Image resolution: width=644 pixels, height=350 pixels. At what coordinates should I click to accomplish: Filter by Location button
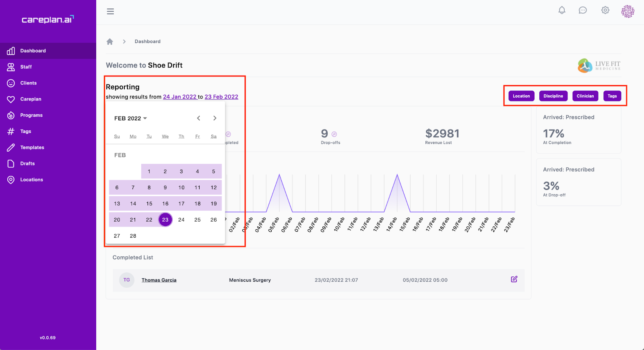[x=521, y=96]
